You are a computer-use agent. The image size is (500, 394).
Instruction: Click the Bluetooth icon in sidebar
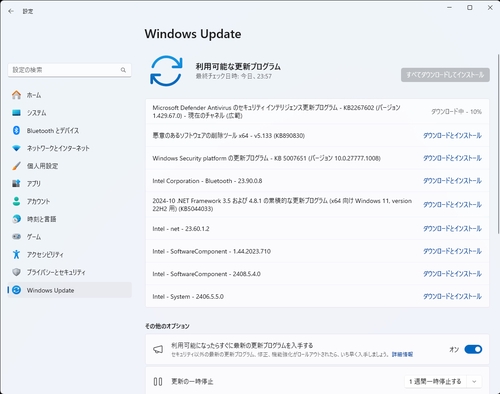[x=16, y=130]
